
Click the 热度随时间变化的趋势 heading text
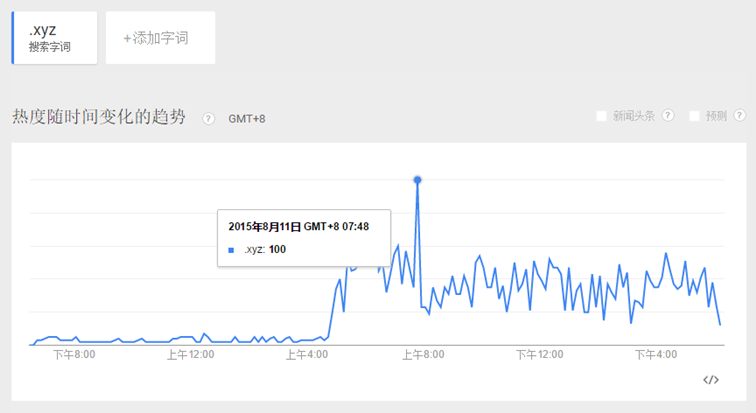pyautogui.click(x=98, y=117)
